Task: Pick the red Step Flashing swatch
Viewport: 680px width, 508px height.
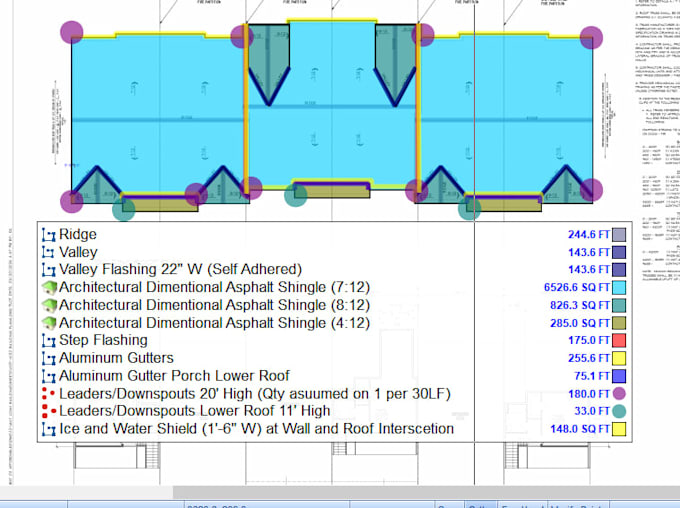Action: pyautogui.click(x=619, y=341)
